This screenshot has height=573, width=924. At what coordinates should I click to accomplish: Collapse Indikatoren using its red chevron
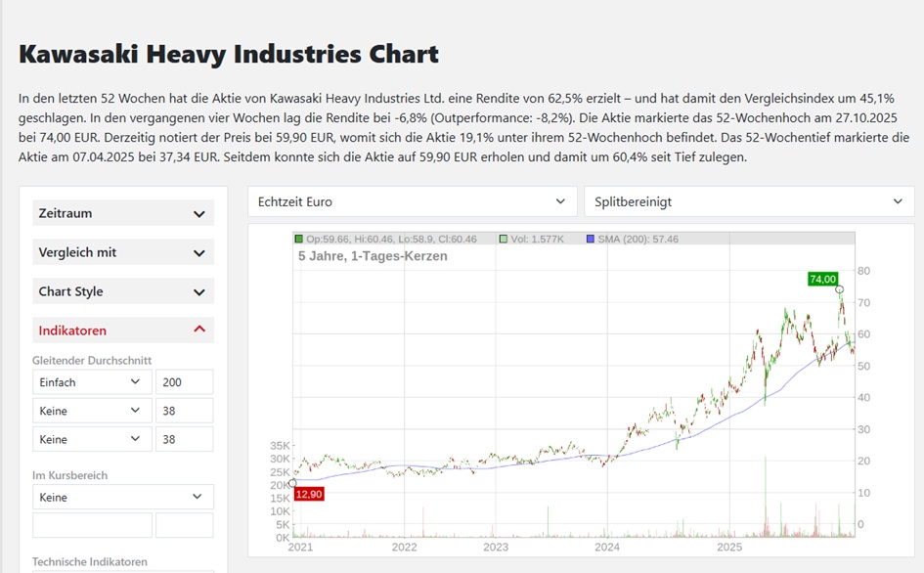click(199, 331)
